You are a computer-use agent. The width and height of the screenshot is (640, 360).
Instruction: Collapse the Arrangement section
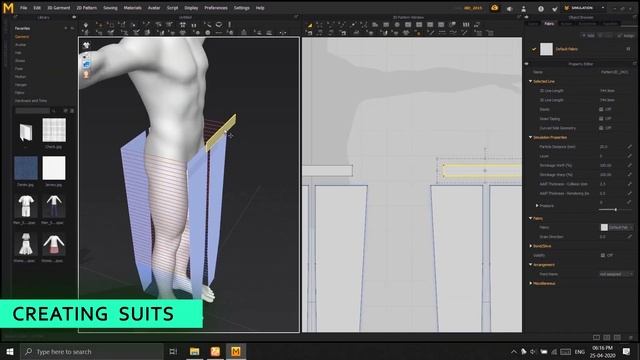click(x=530, y=264)
